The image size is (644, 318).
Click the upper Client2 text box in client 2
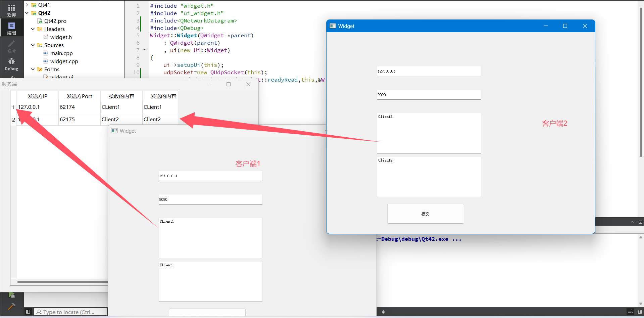429,133
